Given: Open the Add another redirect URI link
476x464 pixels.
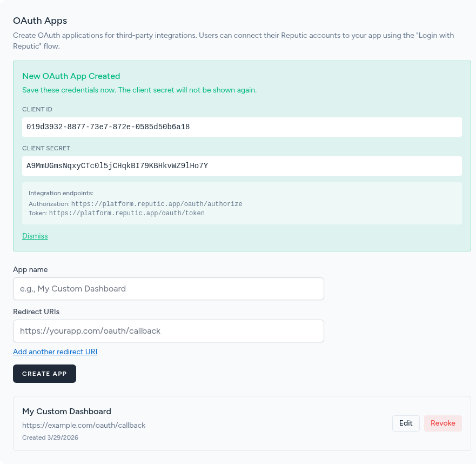Looking at the screenshot, I should pos(55,352).
